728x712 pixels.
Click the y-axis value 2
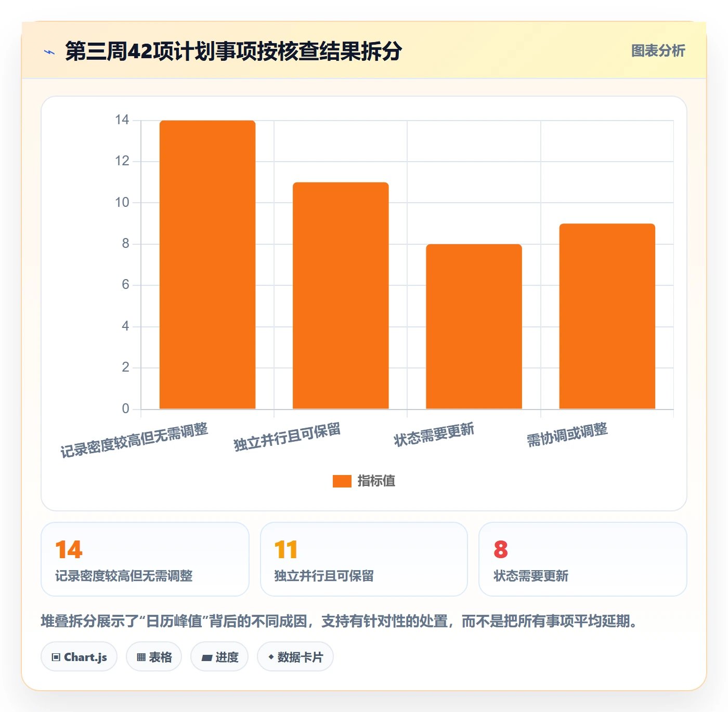click(125, 367)
